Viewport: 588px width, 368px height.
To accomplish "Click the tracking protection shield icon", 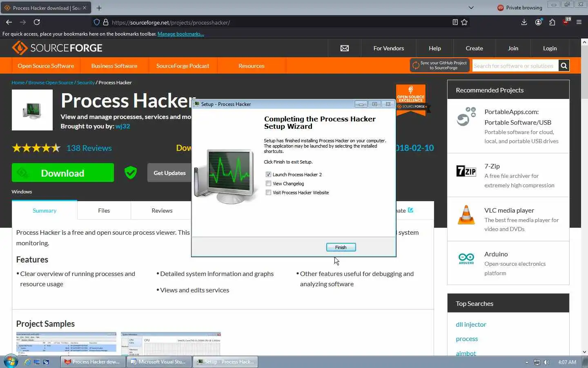I will pyautogui.click(x=97, y=22).
